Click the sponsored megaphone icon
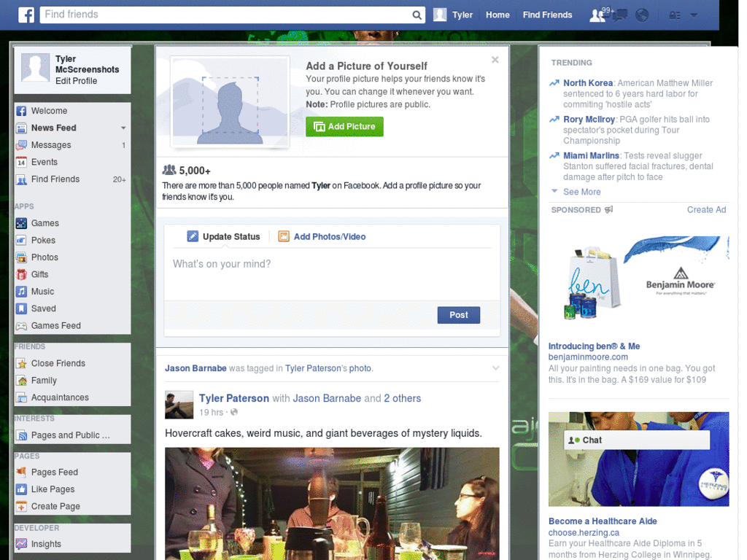Screen dimensions: 747x560 pos(608,210)
